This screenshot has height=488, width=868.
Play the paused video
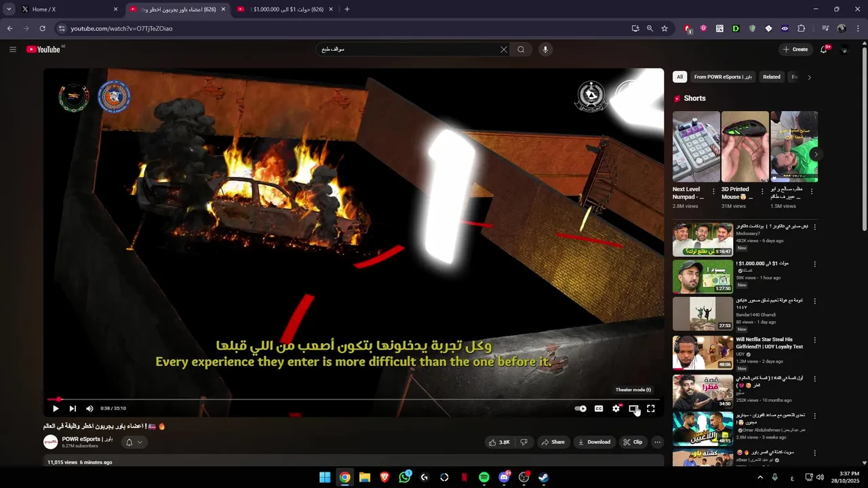(x=56, y=408)
